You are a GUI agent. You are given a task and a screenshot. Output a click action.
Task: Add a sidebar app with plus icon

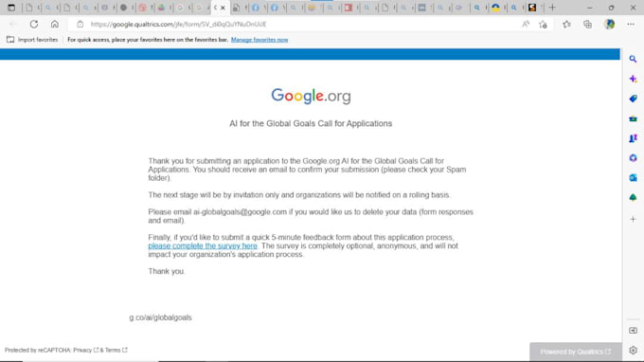633,220
